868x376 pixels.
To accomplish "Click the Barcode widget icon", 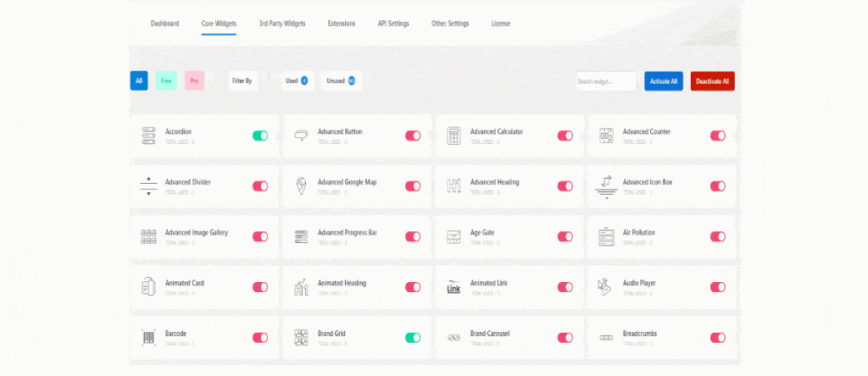I will [148, 337].
